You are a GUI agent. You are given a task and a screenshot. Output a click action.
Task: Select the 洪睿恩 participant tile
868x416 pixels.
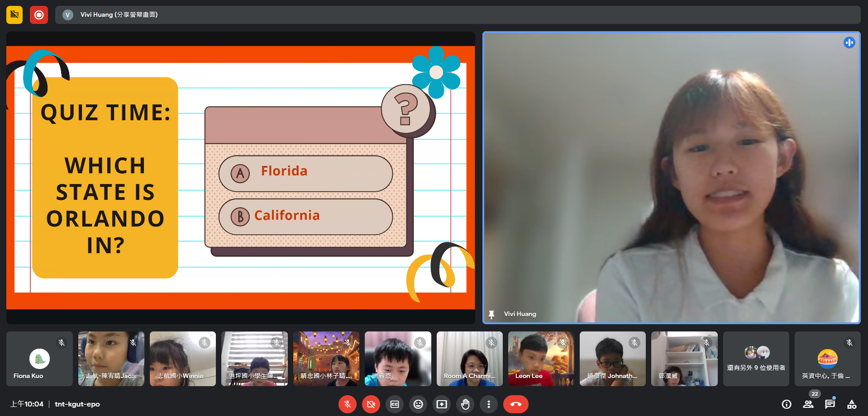398,359
